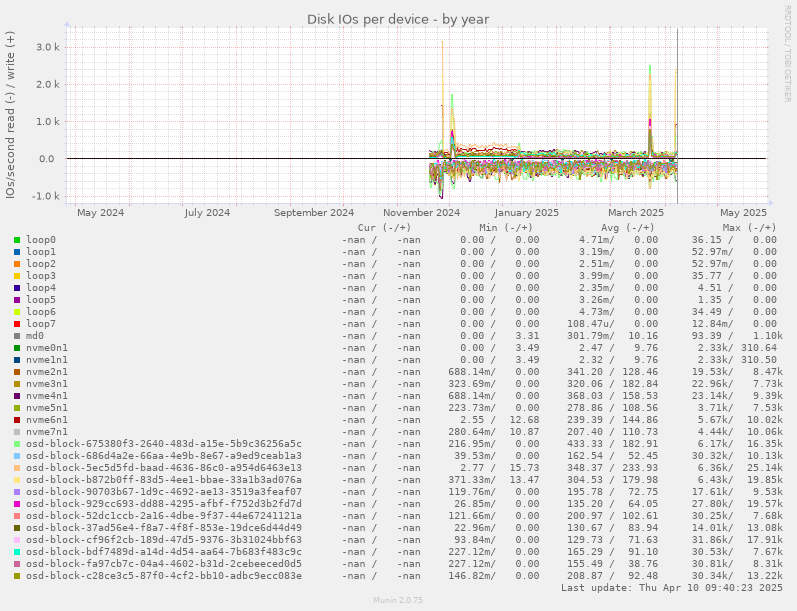Click the 'January 2025' x-axis label
The width and height of the screenshot is (797, 611).
coord(527,212)
